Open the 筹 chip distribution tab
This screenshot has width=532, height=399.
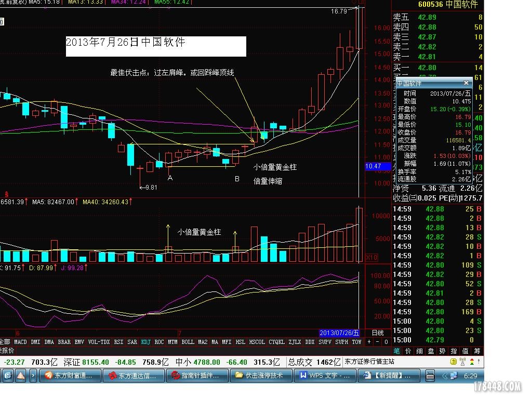(x=477, y=351)
